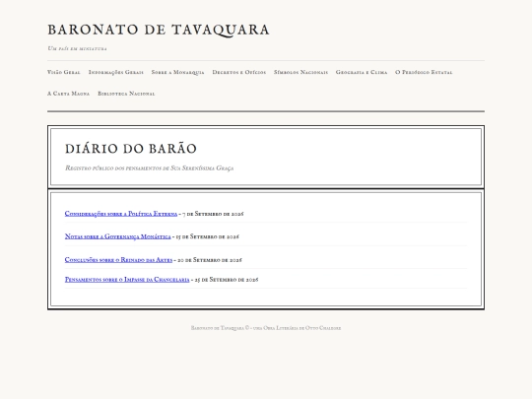Click the Registro público dos pensamentos subtitle
The image size is (532, 399).
click(x=150, y=168)
